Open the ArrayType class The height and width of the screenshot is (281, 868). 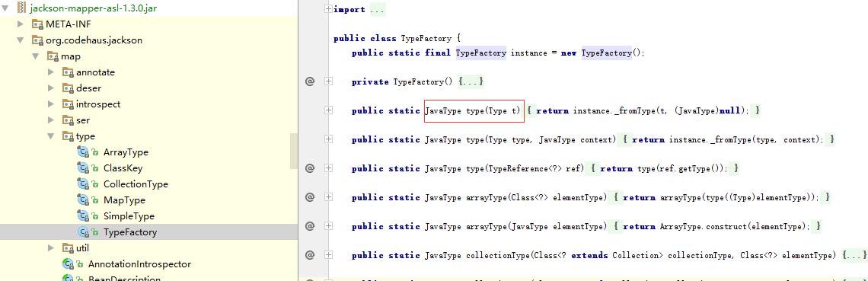click(x=126, y=152)
